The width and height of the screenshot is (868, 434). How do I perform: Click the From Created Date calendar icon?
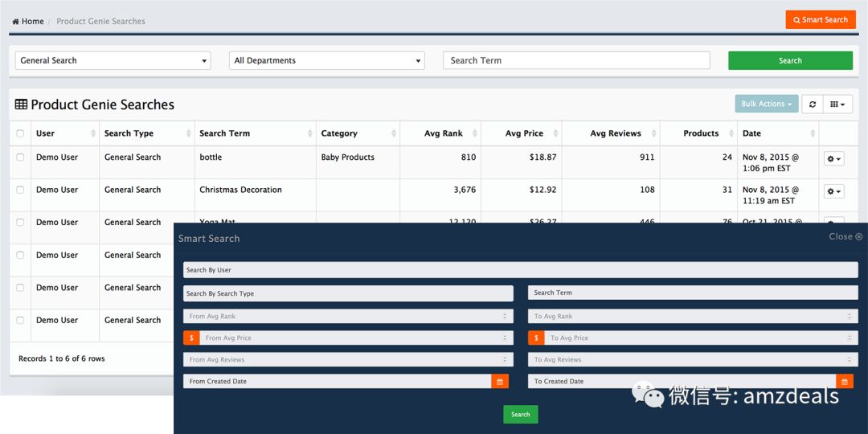pos(500,382)
